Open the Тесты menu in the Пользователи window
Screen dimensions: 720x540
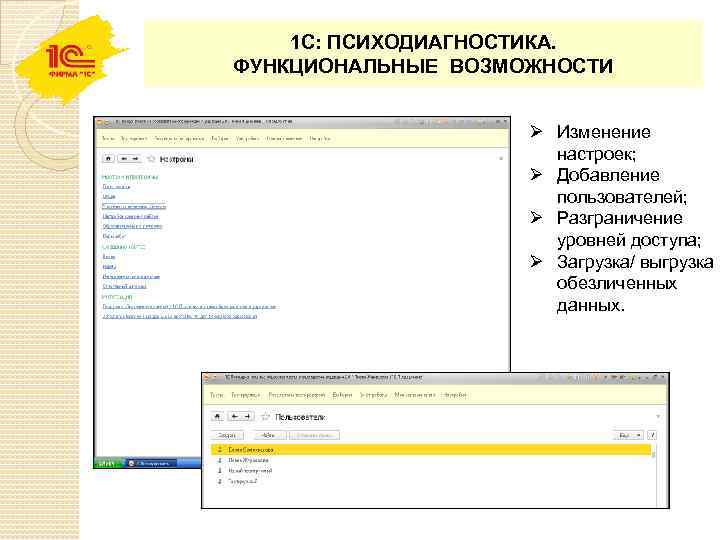[216, 395]
